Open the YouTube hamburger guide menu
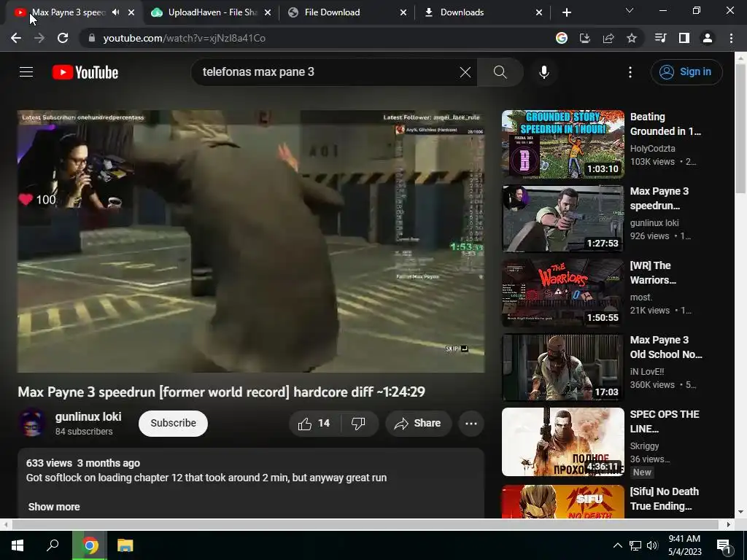Screen dimensions: 747x560 click(26, 72)
